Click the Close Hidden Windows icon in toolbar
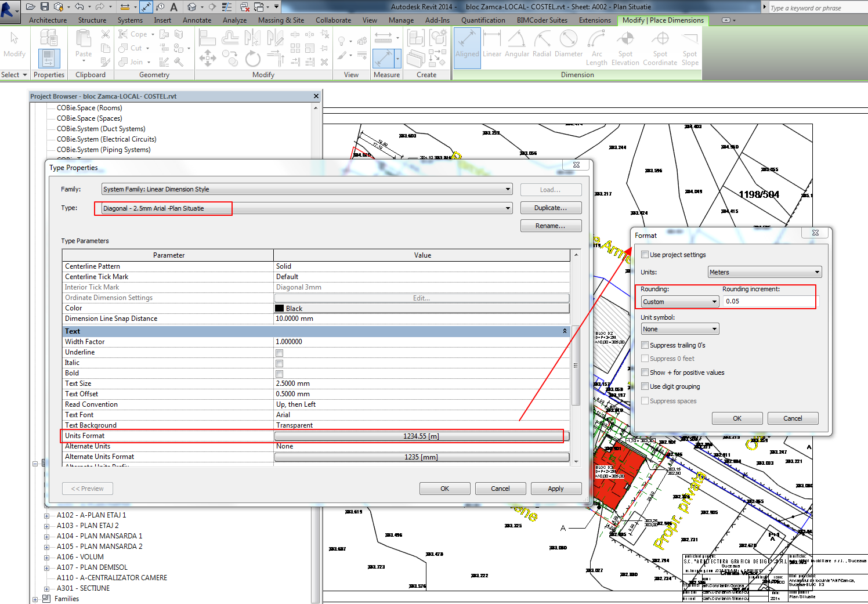Image resolution: width=868 pixels, height=604 pixels. [244, 7]
